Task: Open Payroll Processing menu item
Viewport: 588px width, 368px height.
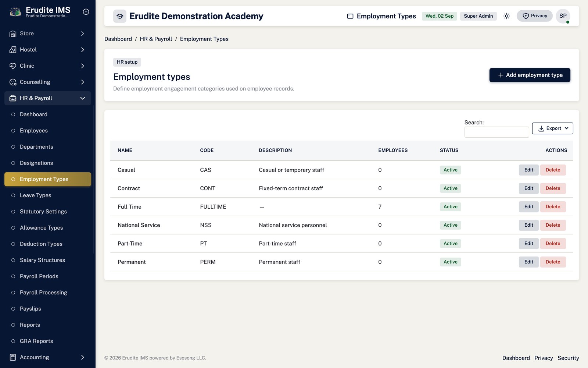Action: (x=48, y=293)
